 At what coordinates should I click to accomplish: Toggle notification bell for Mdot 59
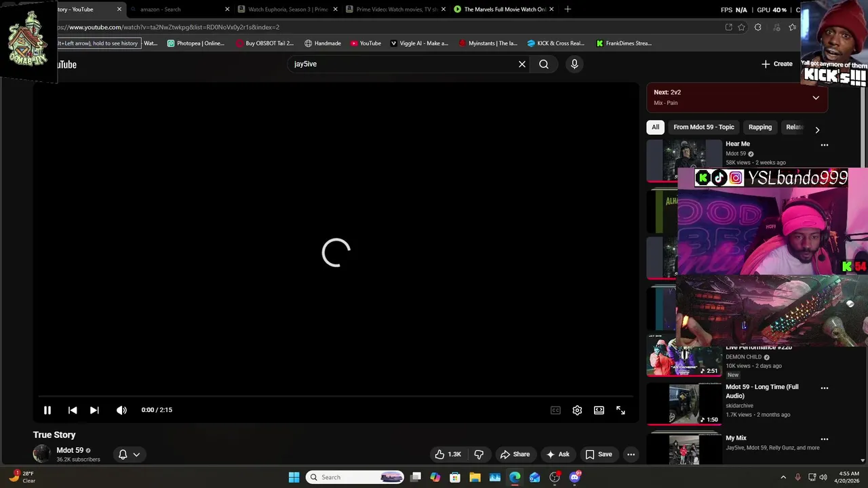click(123, 454)
